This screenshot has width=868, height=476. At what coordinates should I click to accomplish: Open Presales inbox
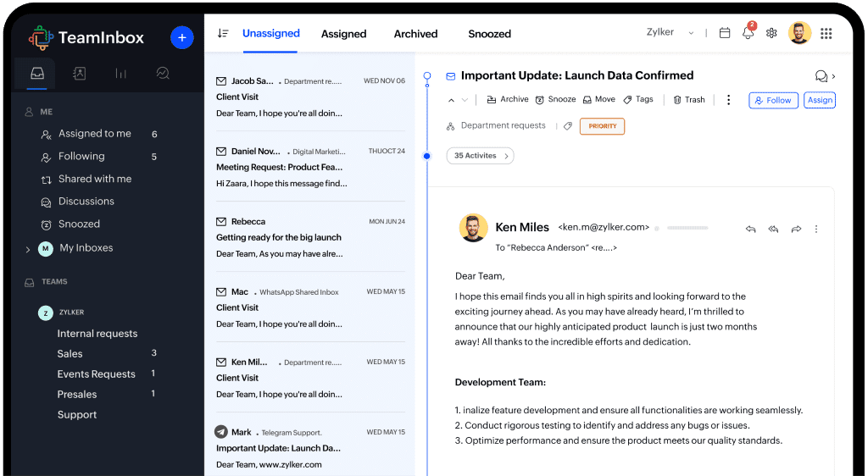77,394
